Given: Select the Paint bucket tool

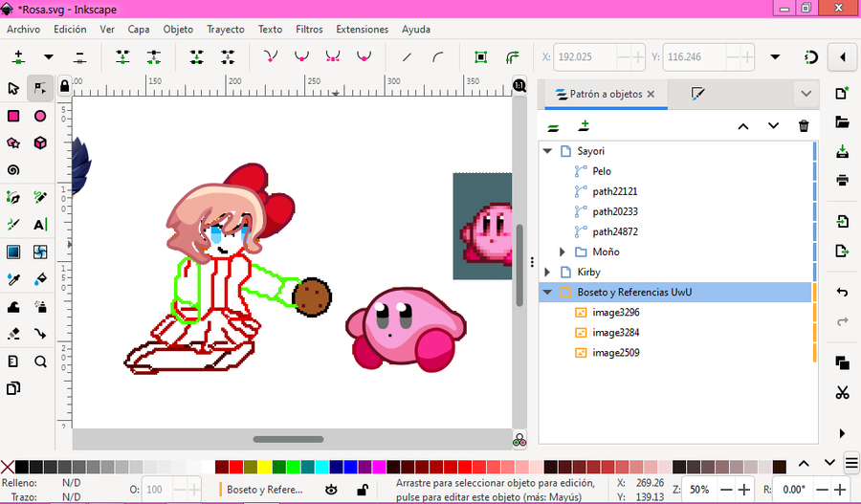Looking at the screenshot, I should (x=40, y=279).
